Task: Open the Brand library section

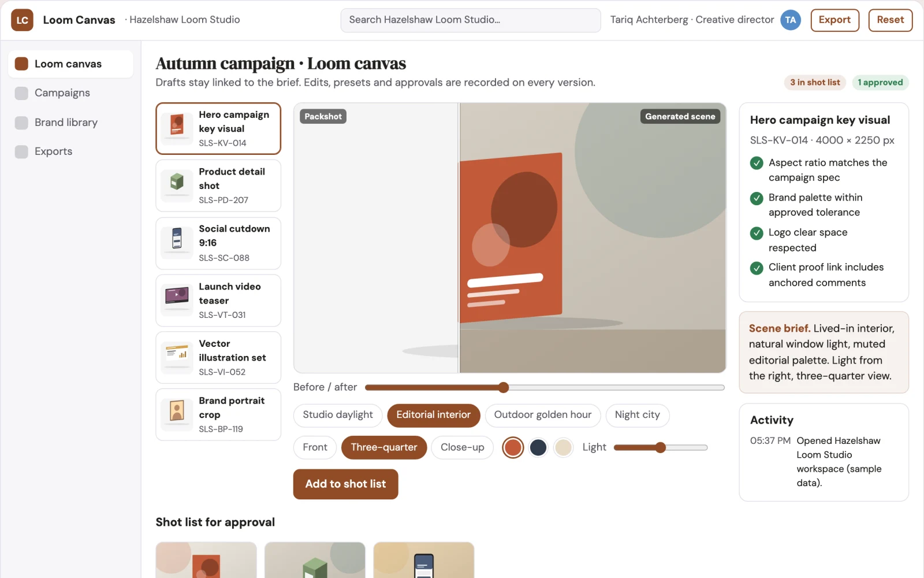Action: [70, 123]
